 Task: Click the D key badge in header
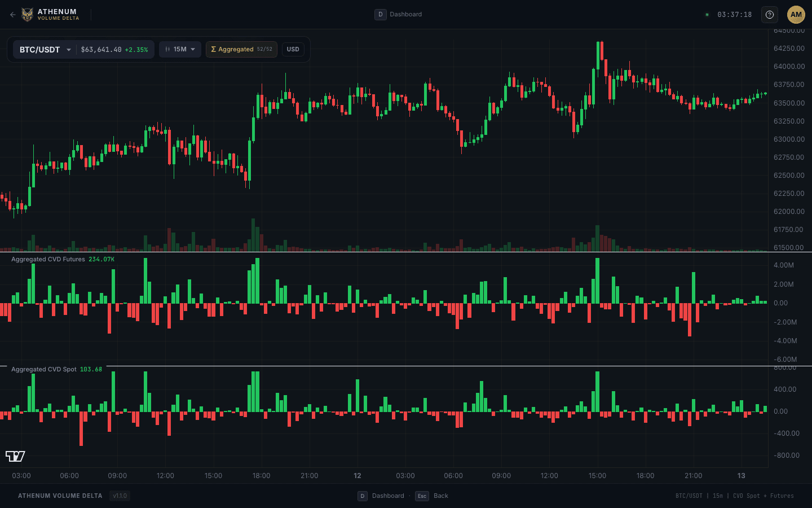380,15
